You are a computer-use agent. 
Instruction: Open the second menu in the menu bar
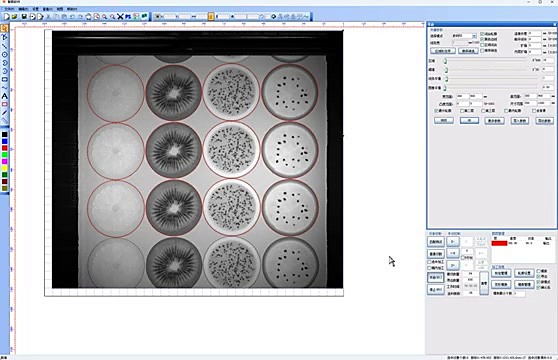23,9
